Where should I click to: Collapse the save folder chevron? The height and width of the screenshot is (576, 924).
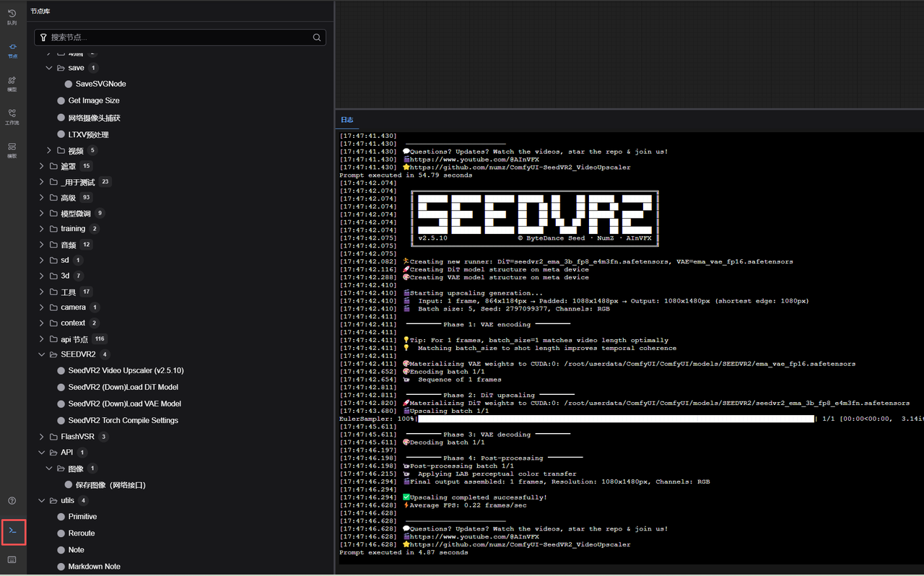coord(49,68)
